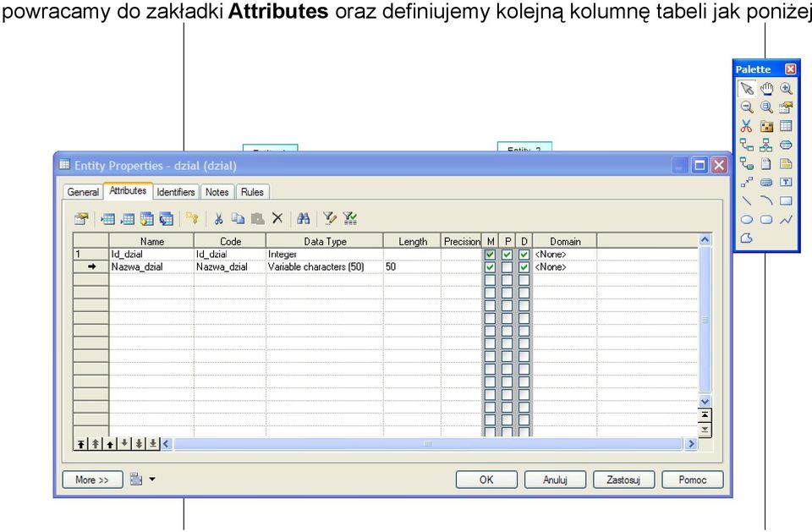Image resolution: width=812 pixels, height=532 pixels.
Task: Click the Find binoculars icon
Action: coord(304,218)
